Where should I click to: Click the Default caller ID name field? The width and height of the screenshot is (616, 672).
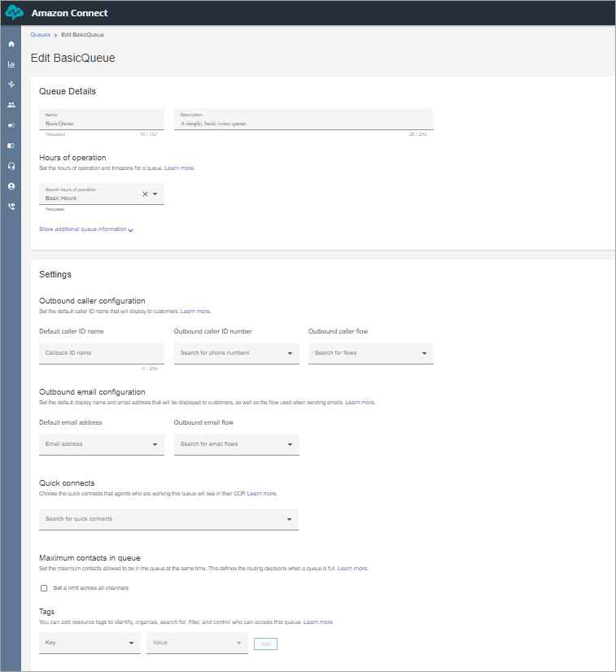click(101, 353)
